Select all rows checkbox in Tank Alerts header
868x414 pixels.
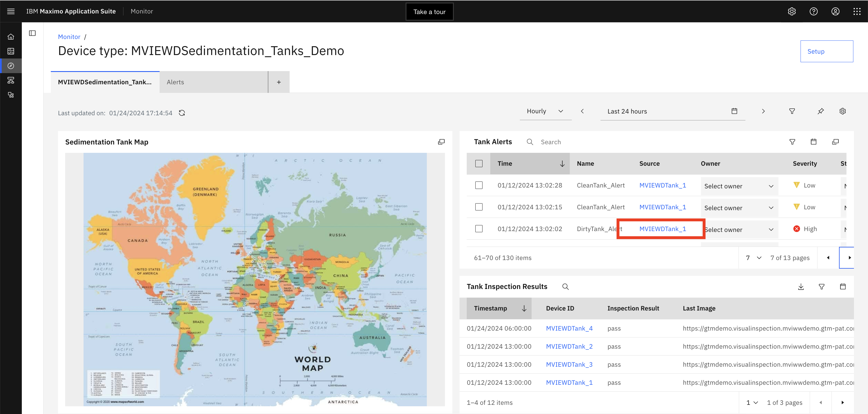[479, 164]
